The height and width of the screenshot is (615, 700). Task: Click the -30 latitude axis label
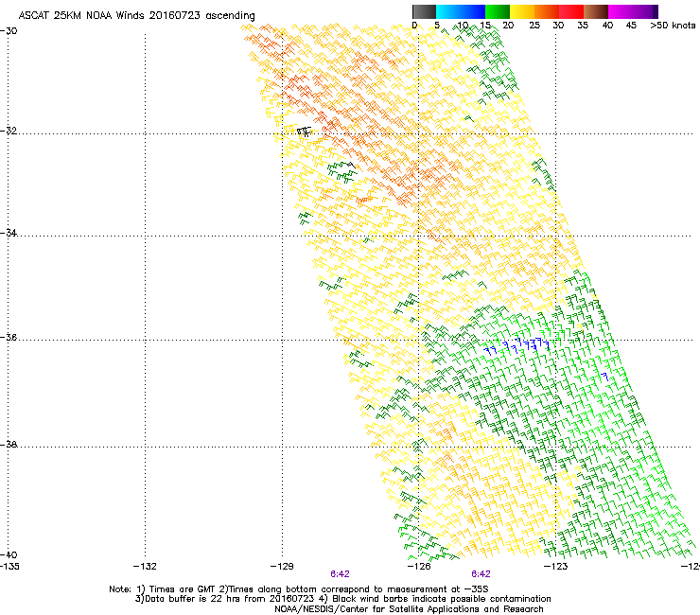pyautogui.click(x=9, y=31)
